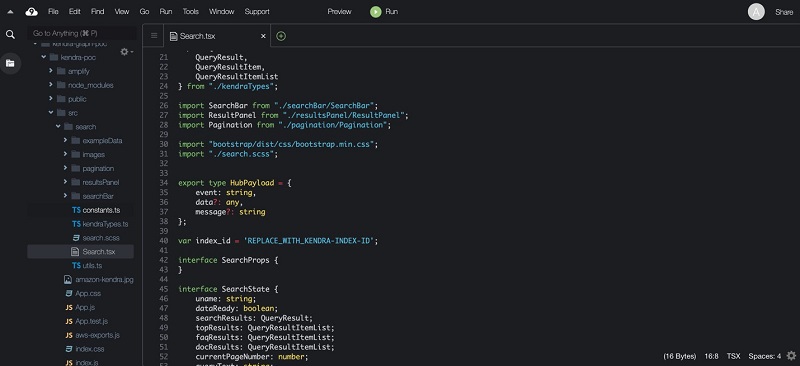Open editor settings gear in status bar
This screenshot has width=800, height=366.
tap(791, 355)
